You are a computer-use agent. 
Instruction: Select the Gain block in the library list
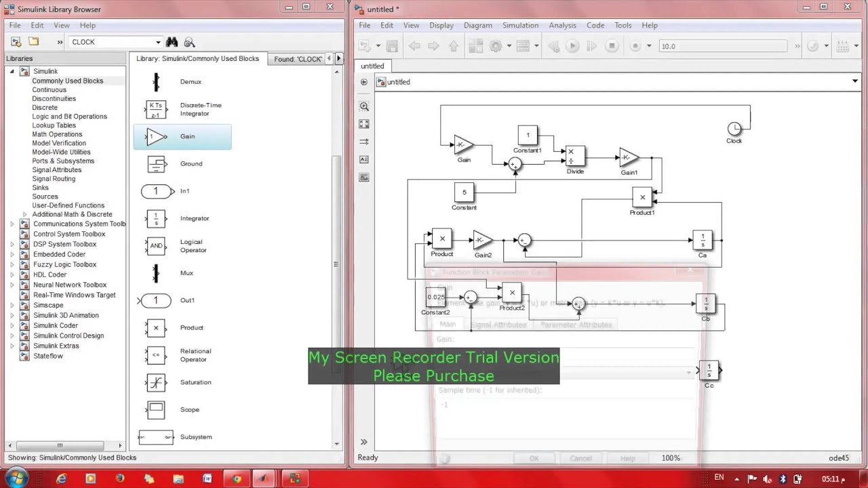pos(182,137)
